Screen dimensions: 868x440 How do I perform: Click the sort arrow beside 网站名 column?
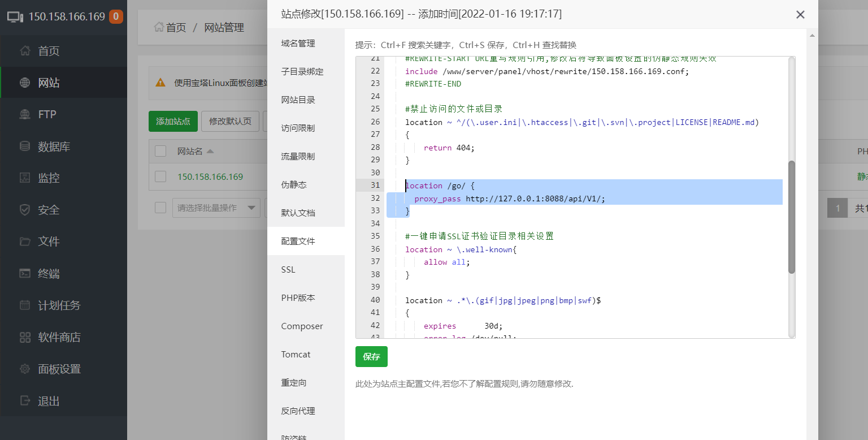tap(210, 151)
